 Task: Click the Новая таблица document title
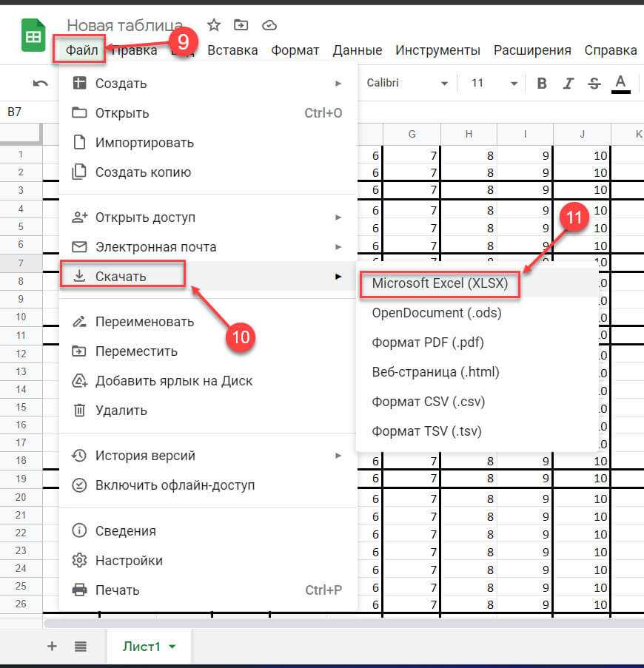coord(124,26)
